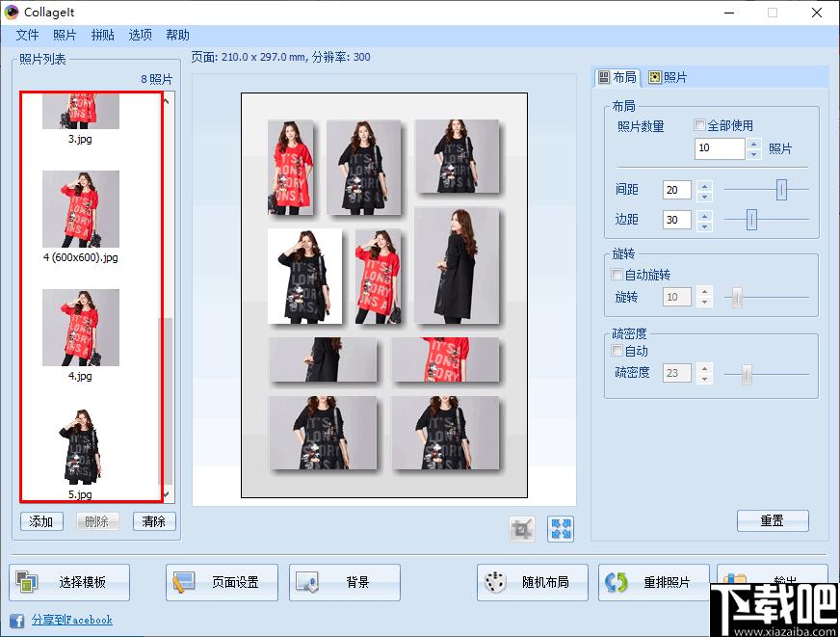
Task: Click the 清除 button
Action: click(x=154, y=521)
